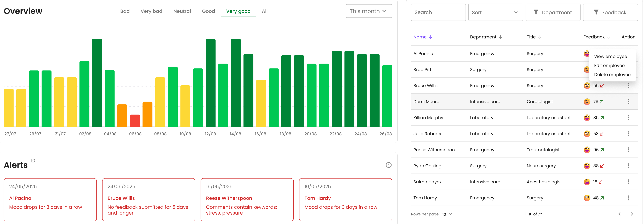Image resolution: width=644 pixels, height=224 pixels.
Task: Click the Neurosurgery title cell
Action: (541, 166)
